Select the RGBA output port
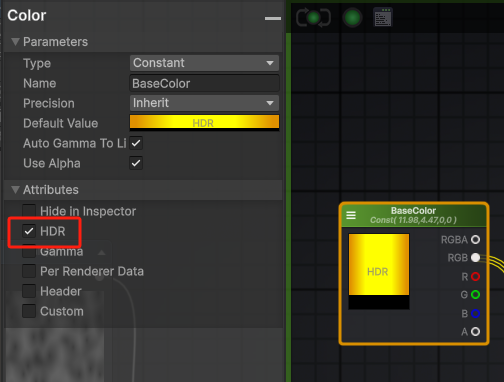504x382 pixels. tap(476, 239)
